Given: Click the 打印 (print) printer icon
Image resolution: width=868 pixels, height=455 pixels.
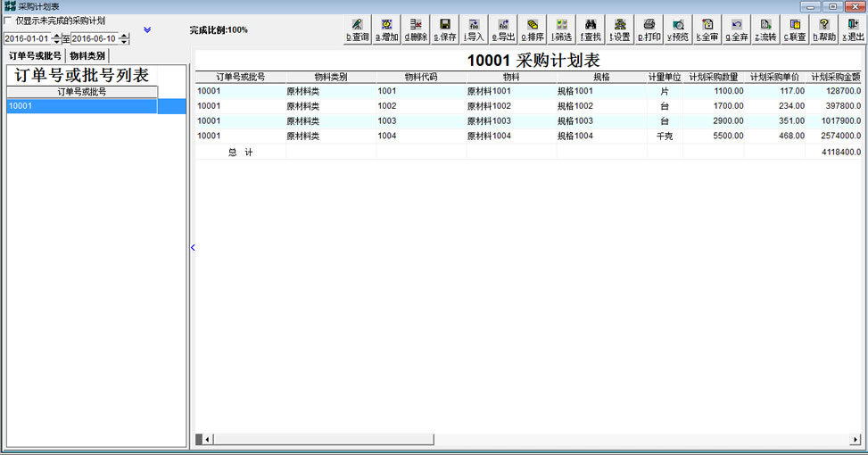Looking at the screenshot, I should pos(649,30).
